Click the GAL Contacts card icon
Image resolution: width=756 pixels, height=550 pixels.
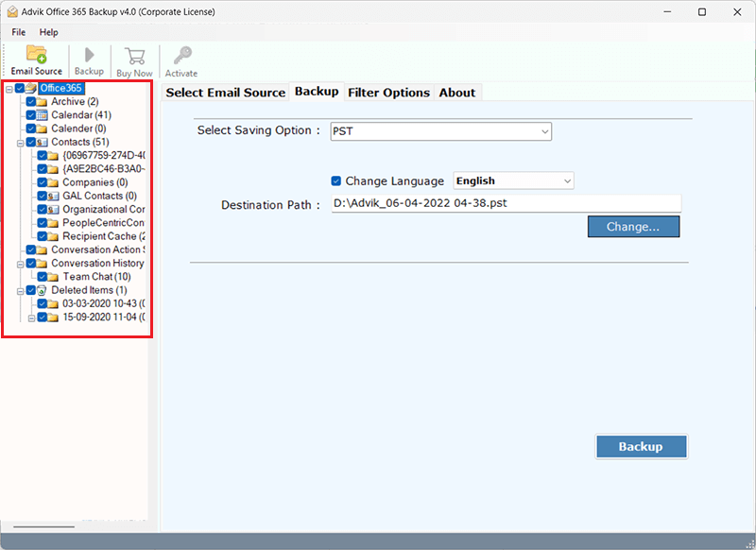coord(53,197)
